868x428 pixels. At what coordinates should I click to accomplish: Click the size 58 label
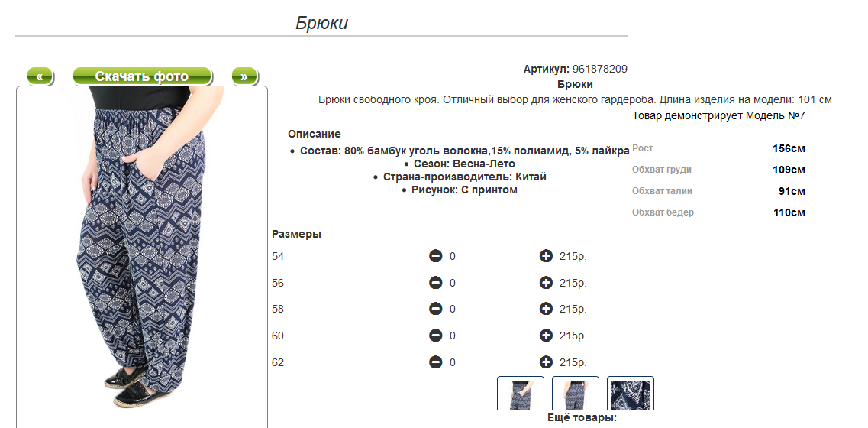click(x=278, y=309)
